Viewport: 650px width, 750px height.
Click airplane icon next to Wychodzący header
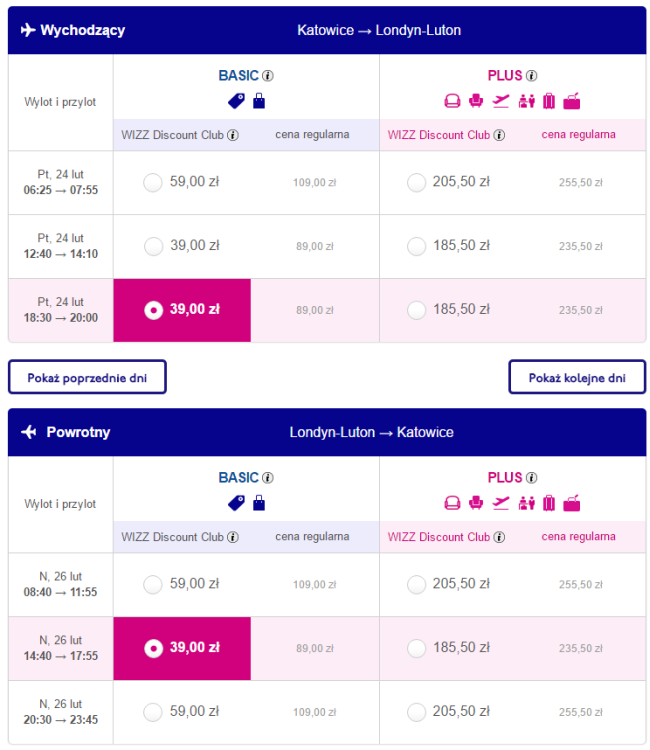coord(27,30)
